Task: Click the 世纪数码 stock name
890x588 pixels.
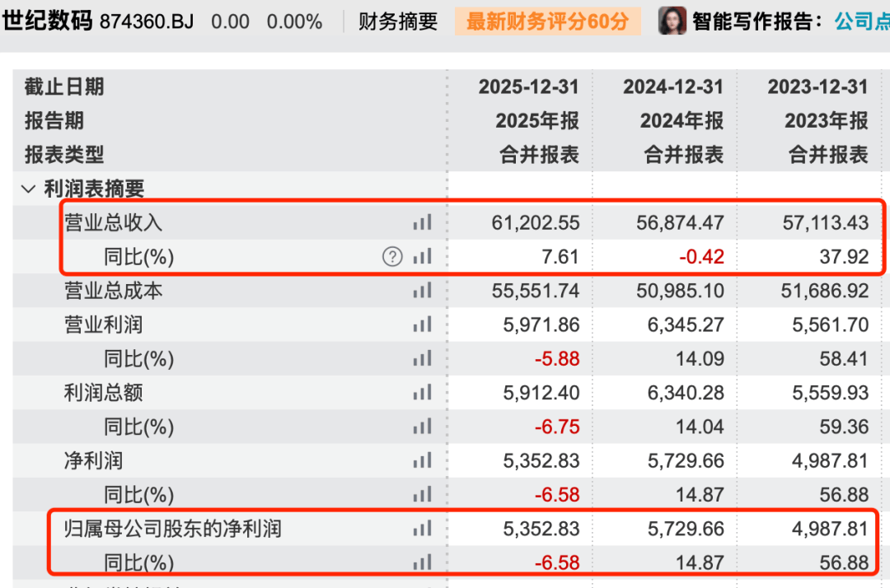Action: 47,21
